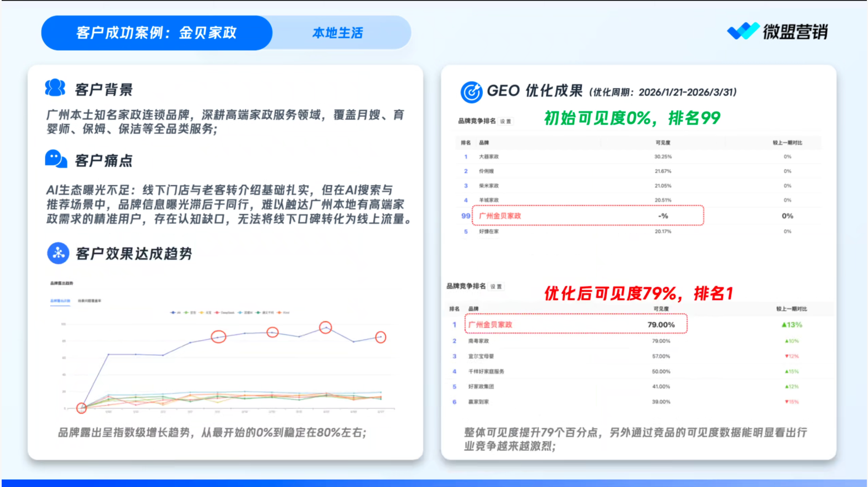This screenshot has height=487, width=868.
Task: Open 设置 beside upper 品牌竞争排名
Action: (x=505, y=121)
